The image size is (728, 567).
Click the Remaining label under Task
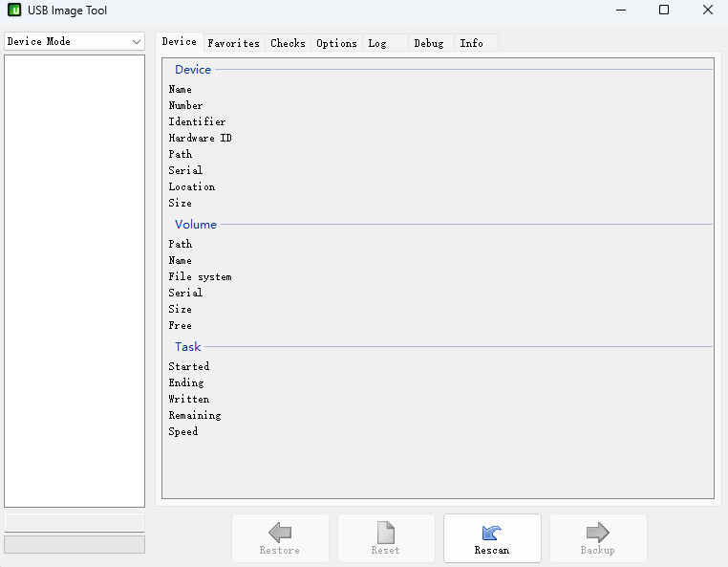pos(195,416)
